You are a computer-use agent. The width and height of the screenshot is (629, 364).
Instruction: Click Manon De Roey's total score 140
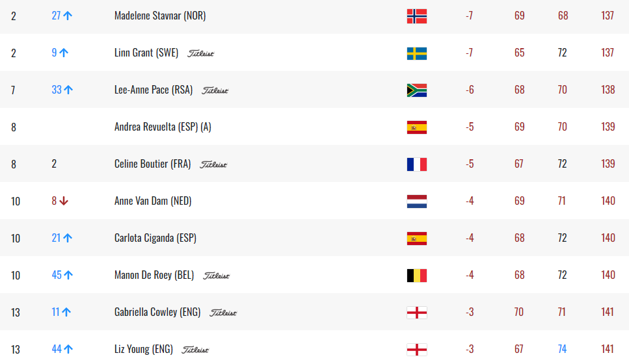[608, 275]
